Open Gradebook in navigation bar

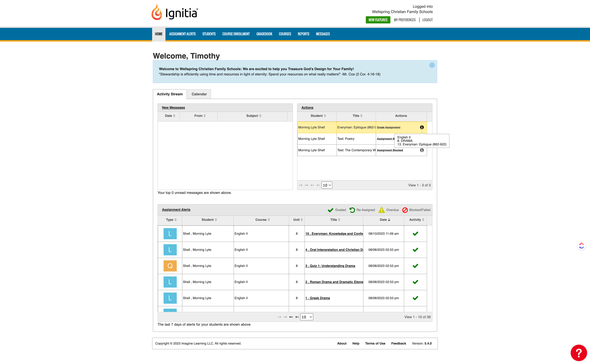click(264, 34)
